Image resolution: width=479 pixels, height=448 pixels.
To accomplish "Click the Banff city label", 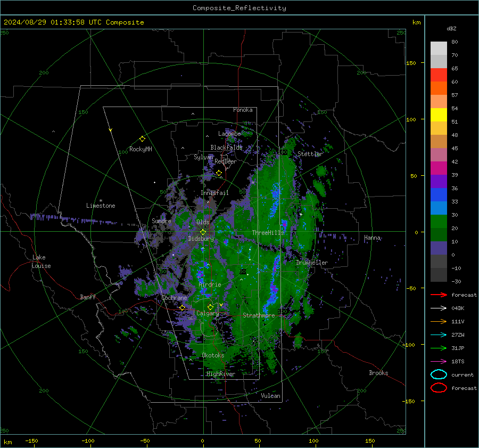I will click(x=88, y=297).
